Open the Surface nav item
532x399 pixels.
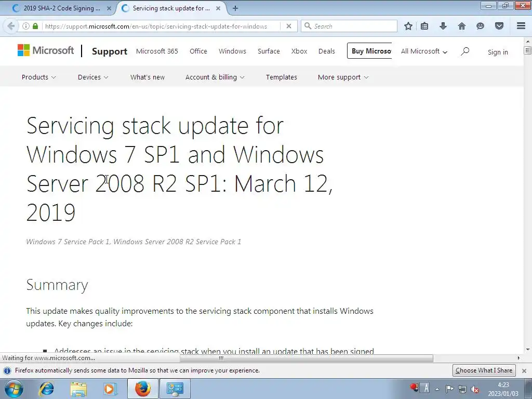point(269,51)
